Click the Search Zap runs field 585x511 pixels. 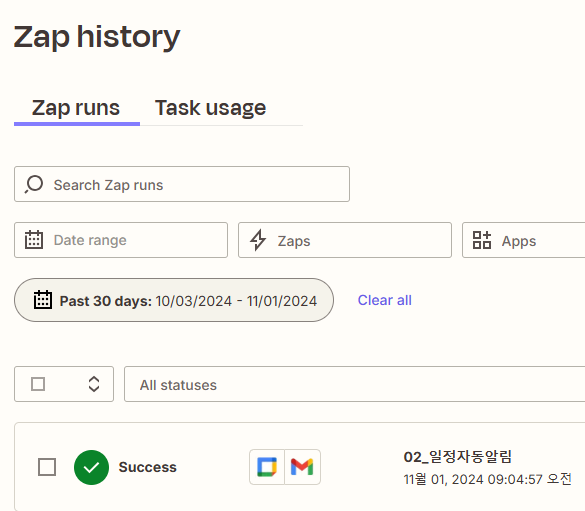(182, 184)
